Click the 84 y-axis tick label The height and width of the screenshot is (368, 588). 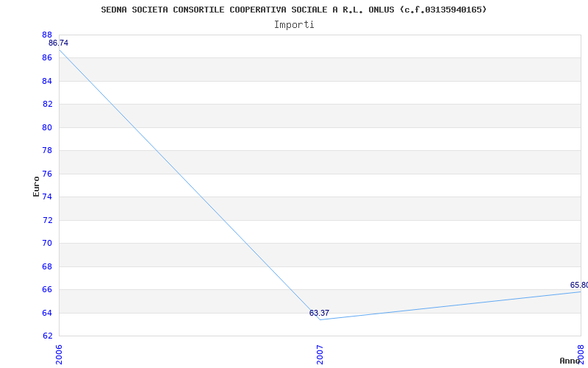click(47, 81)
